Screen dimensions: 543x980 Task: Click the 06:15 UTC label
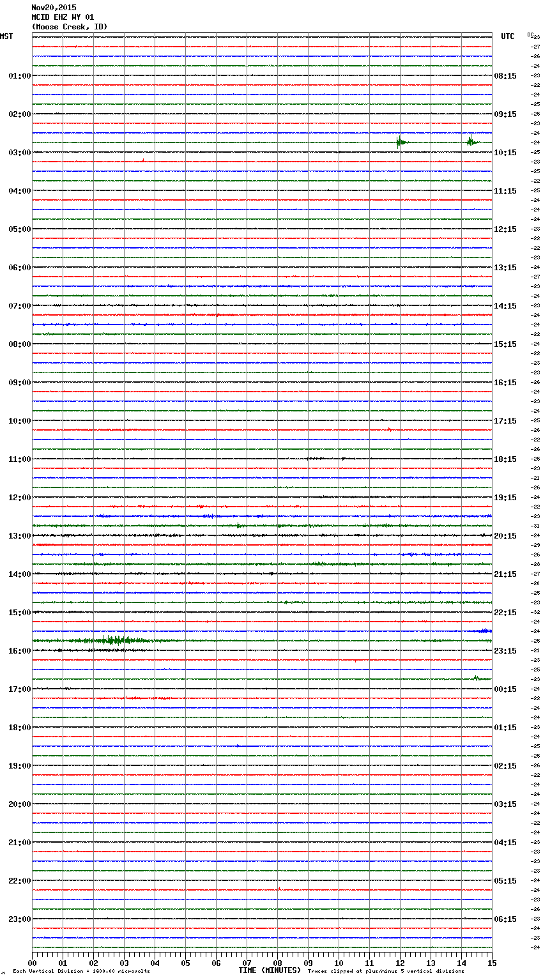pos(505,919)
